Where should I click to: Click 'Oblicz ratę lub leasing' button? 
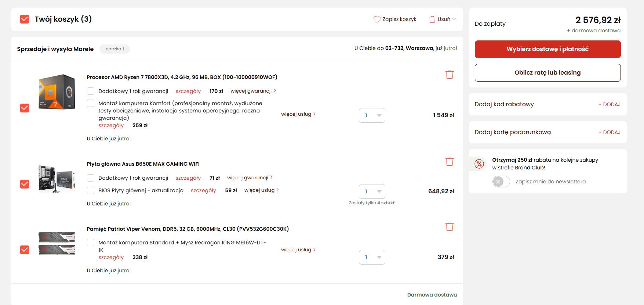[x=547, y=73]
